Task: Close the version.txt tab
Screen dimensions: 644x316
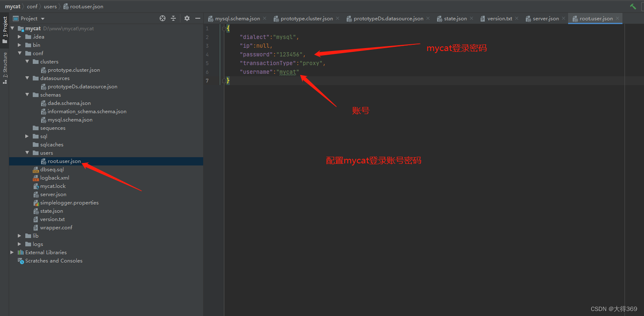Action: coord(516,18)
